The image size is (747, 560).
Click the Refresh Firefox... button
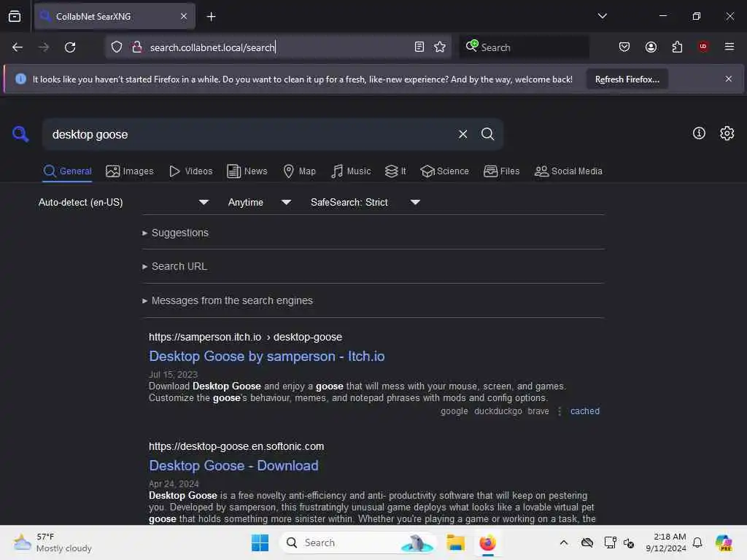(x=627, y=79)
